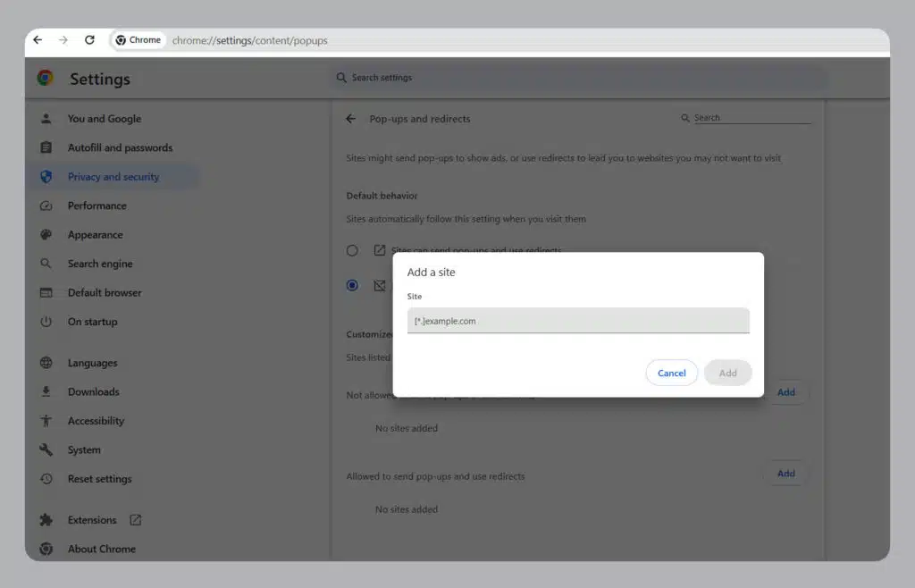Click the Languages globe icon
915x588 pixels.
[x=46, y=363]
